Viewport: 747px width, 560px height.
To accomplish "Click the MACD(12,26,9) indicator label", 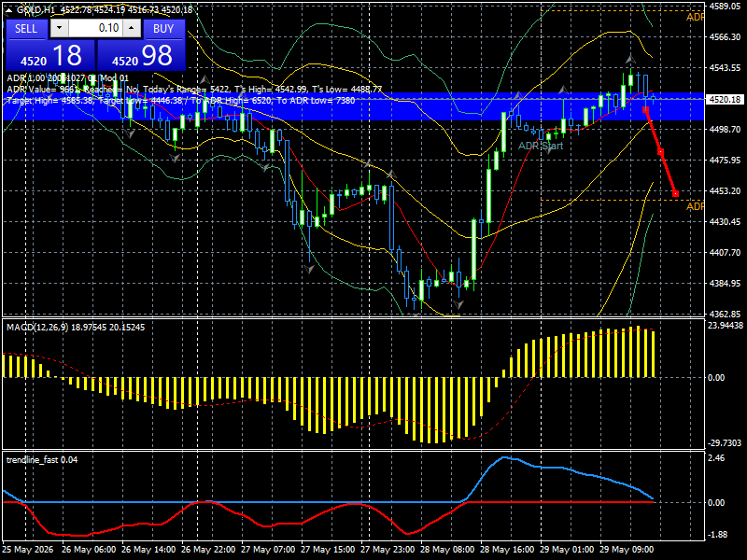I will click(x=76, y=328).
